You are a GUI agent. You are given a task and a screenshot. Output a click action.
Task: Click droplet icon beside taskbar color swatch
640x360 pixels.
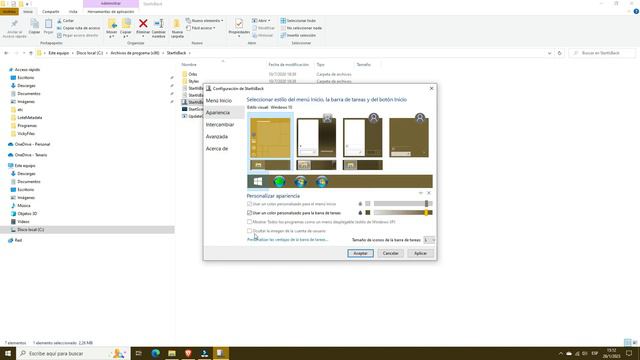(360, 213)
